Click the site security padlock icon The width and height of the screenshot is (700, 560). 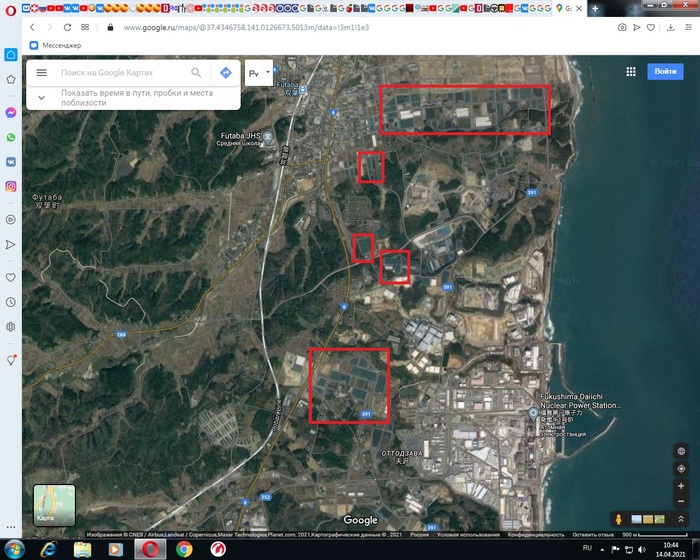(110, 27)
